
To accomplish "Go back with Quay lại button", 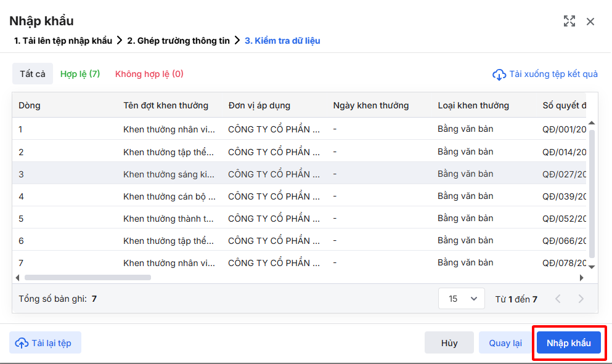I will click(505, 343).
